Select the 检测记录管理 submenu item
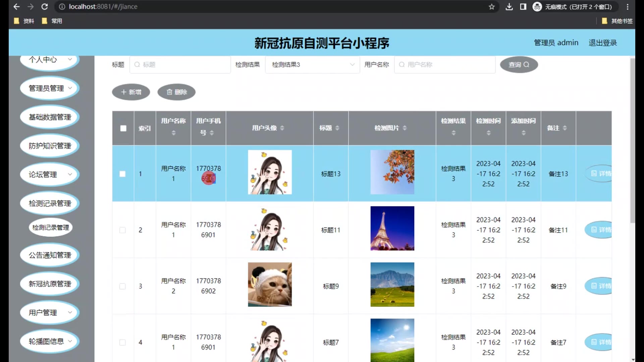This screenshot has height=362, width=644. point(51,228)
